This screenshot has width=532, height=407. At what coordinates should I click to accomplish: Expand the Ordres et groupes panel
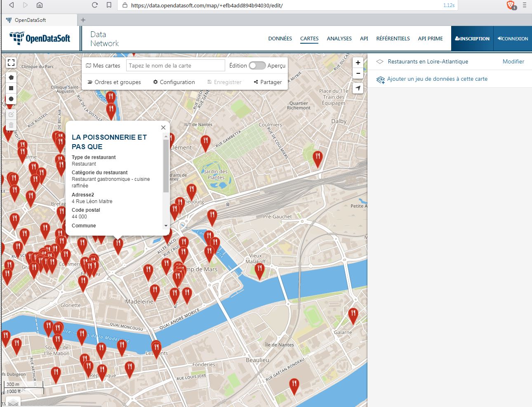tap(114, 82)
